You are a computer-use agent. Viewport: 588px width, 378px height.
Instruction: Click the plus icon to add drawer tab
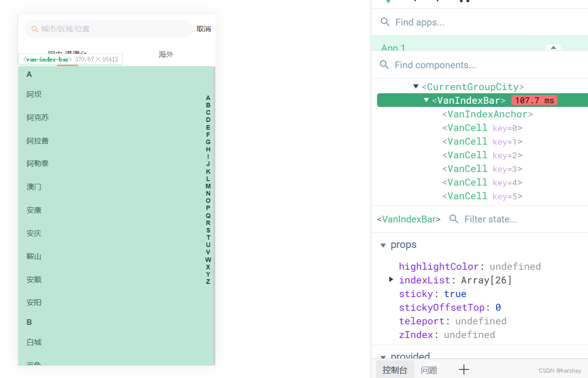(x=464, y=369)
